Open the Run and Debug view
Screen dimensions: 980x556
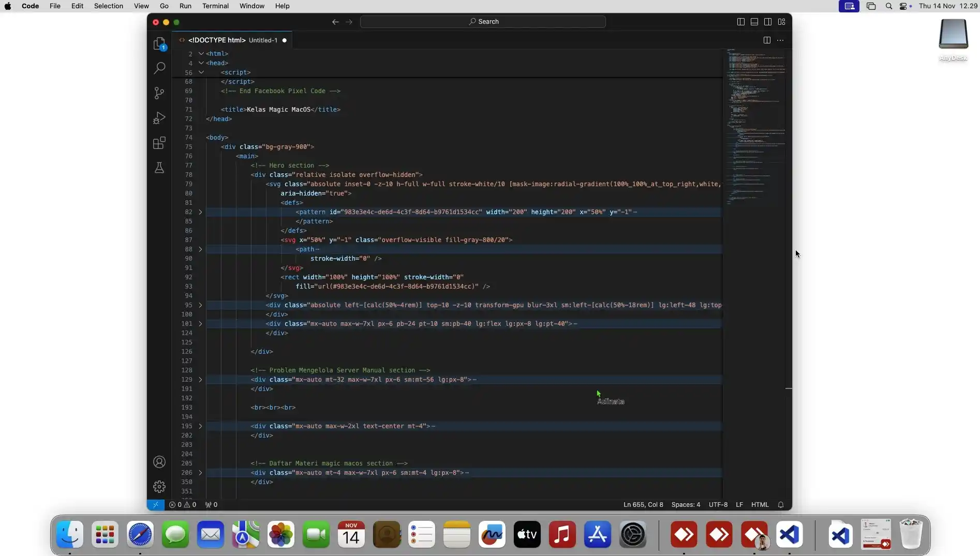159,118
